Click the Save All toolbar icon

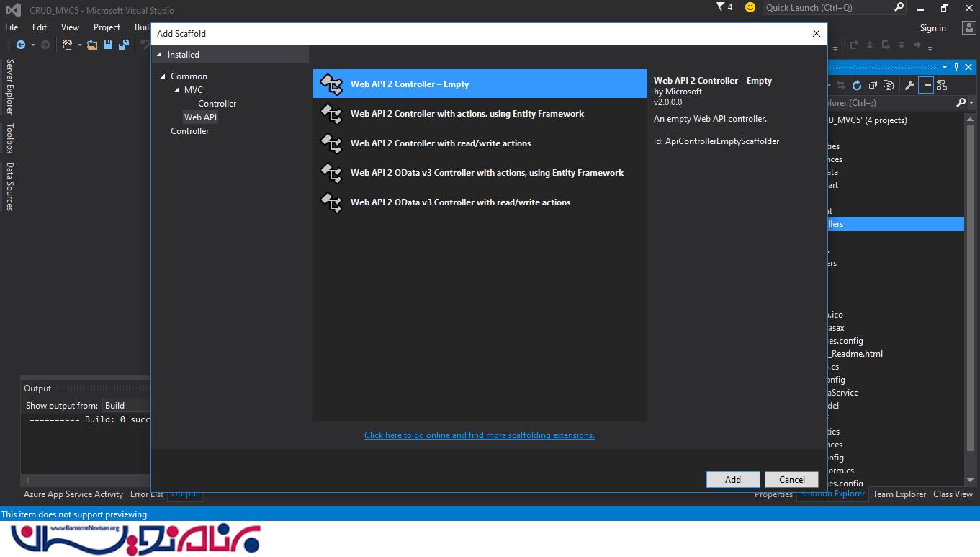pos(122,45)
